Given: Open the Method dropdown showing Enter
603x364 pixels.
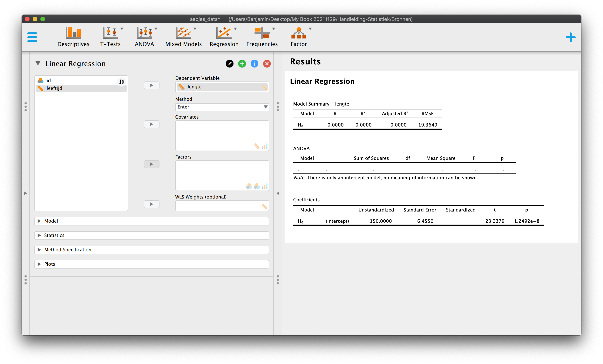Looking at the screenshot, I should click(222, 107).
